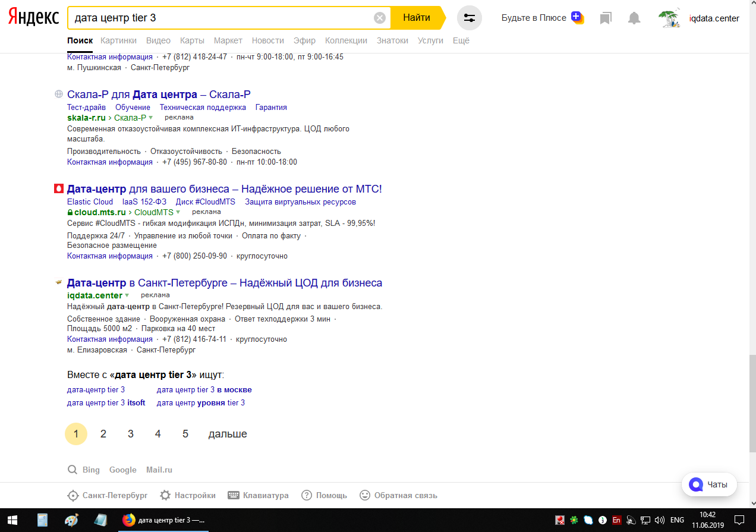Open Обратная связь feedback form
This screenshot has width=756, height=532.
398,495
